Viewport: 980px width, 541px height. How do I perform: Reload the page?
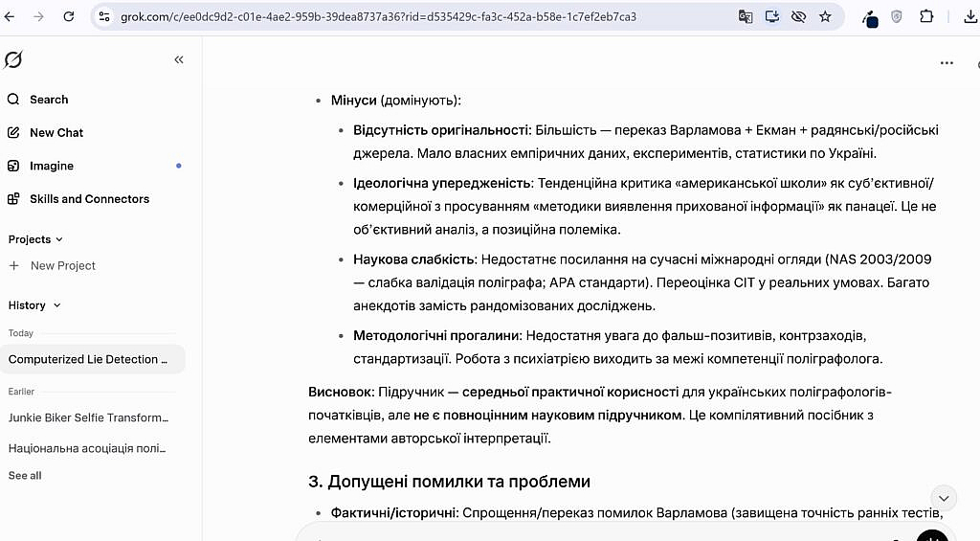(x=69, y=17)
